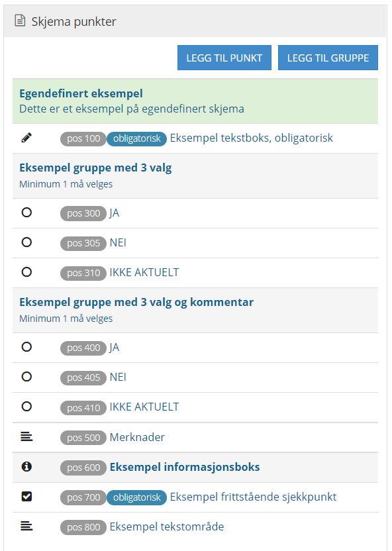Select the JA radio circle at pos 300
The height and width of the screenshot is (551, 392).
(x=26, y=213)
